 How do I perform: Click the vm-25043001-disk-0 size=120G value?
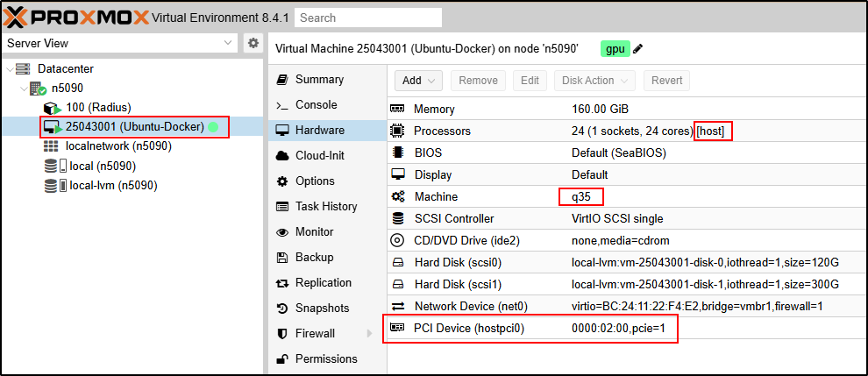[x=705, y=262]
